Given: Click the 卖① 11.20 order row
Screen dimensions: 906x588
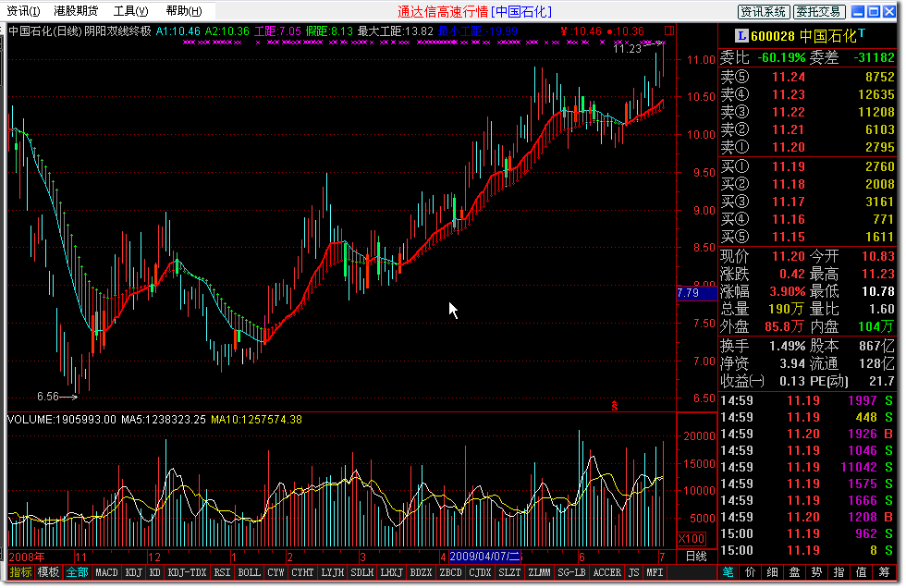Looking at the screenshot, I should 807,147.
